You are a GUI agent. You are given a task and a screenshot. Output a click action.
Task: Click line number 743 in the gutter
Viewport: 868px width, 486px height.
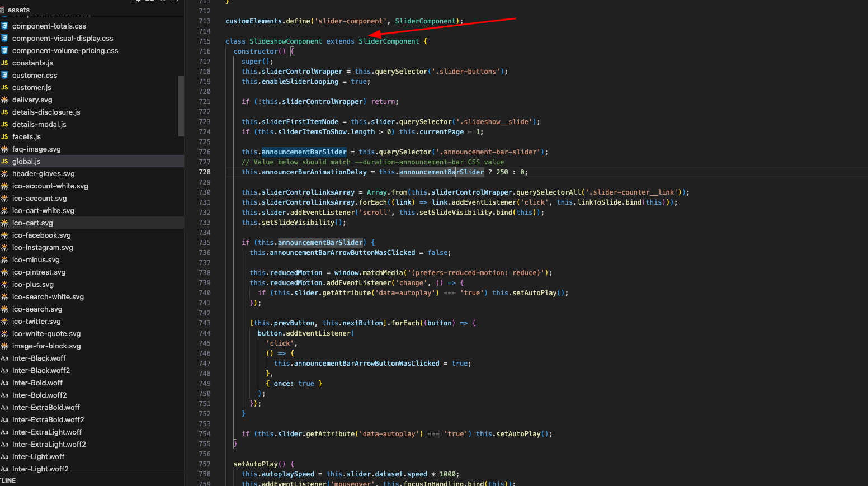tap(205, 323)
